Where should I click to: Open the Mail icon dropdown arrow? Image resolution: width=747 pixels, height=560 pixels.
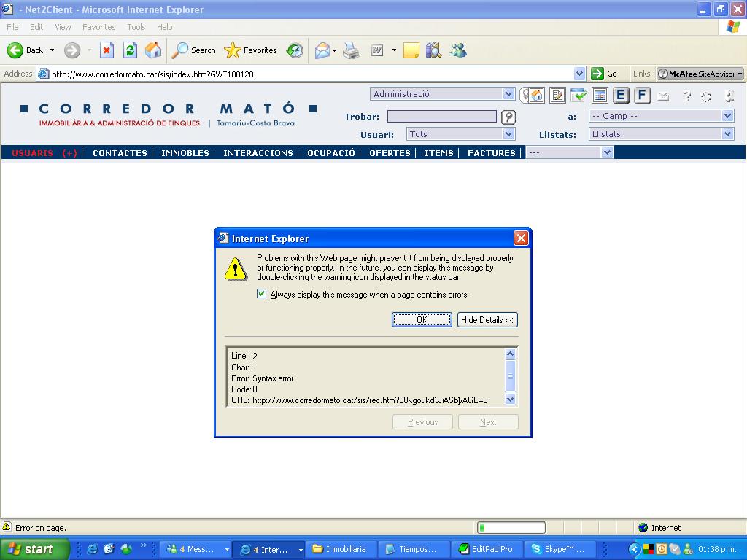point(334,50)
